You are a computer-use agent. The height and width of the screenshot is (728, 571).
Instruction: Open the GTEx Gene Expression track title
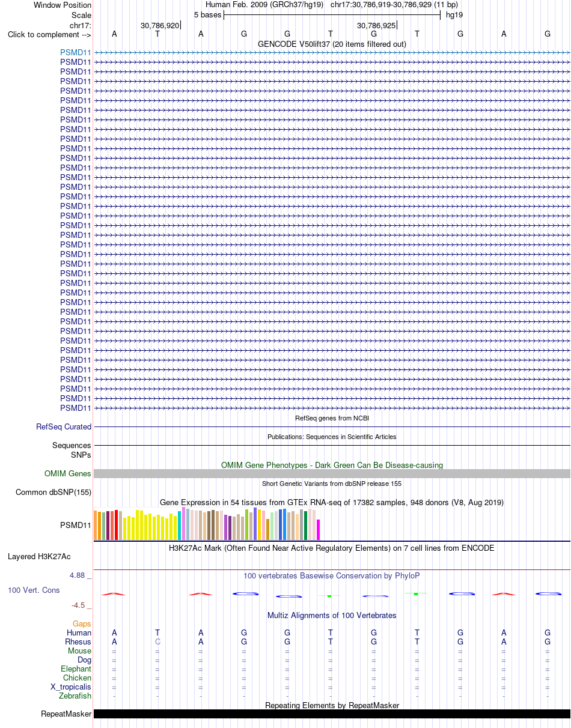[x=332, y=502]
